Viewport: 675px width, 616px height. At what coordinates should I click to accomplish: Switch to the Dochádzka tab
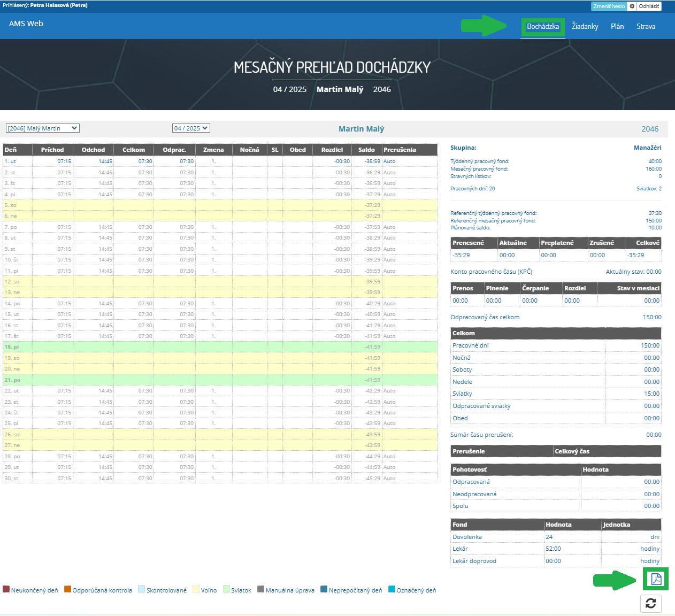pos(542,26)
